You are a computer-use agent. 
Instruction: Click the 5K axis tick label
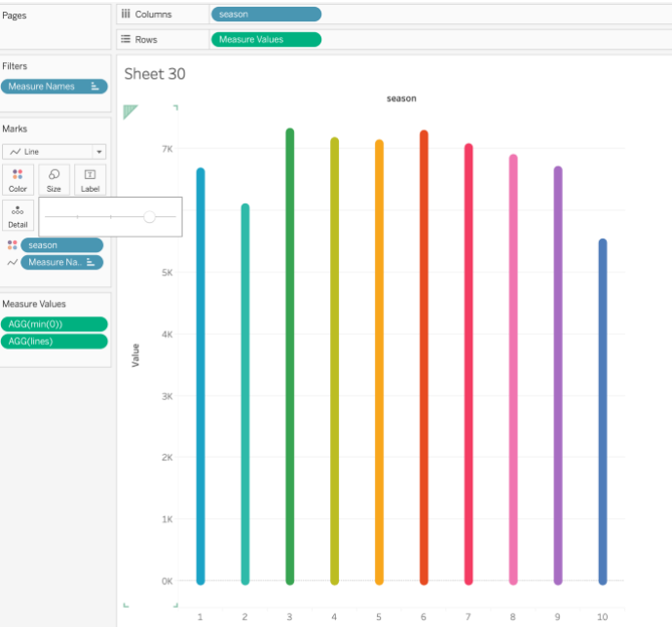click(x=168, y=273)
